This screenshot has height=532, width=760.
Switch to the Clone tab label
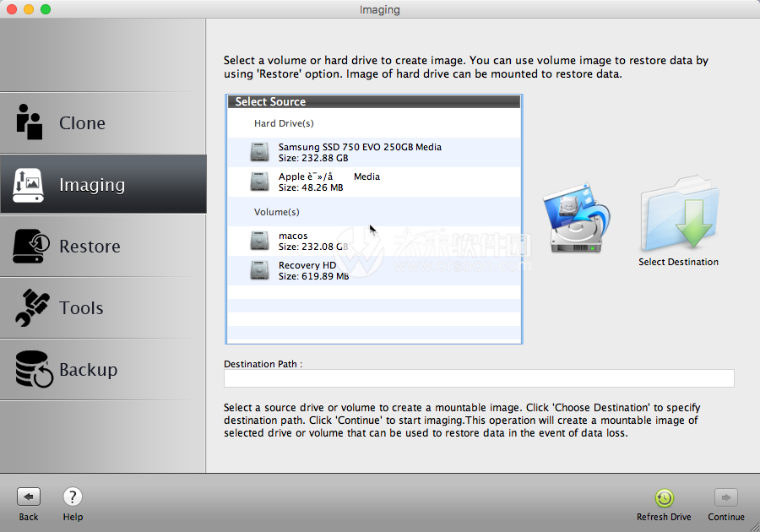point(82,123)
